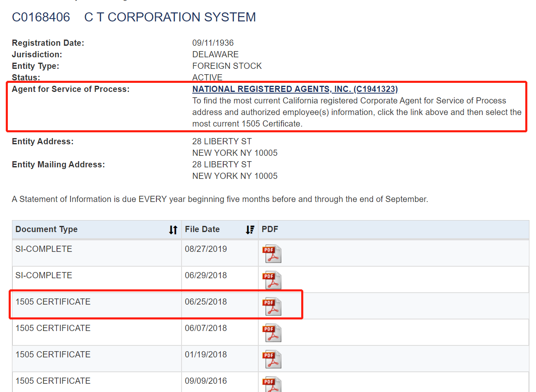This screenshot has height=392, width=536.
Task: Open PDF for 1505 Certificate dated 06/25/2018
Action: [x=272, y=307]
